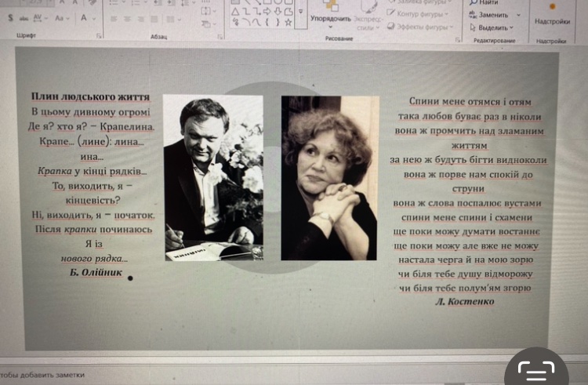This screenshot has height=385, width=588.
Task: Select the woman portrait photo on slide
Action: [x=330, y=178]
